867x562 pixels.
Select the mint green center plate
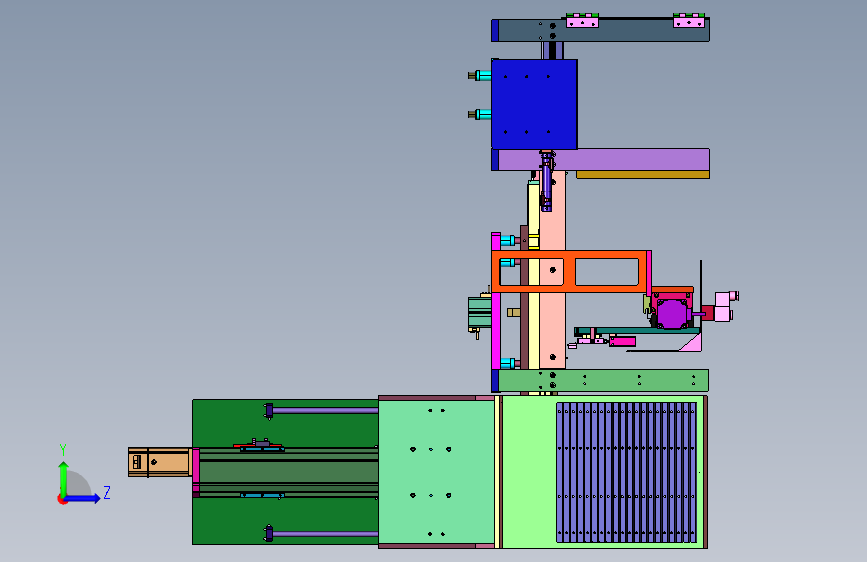(x=436, y=472)
